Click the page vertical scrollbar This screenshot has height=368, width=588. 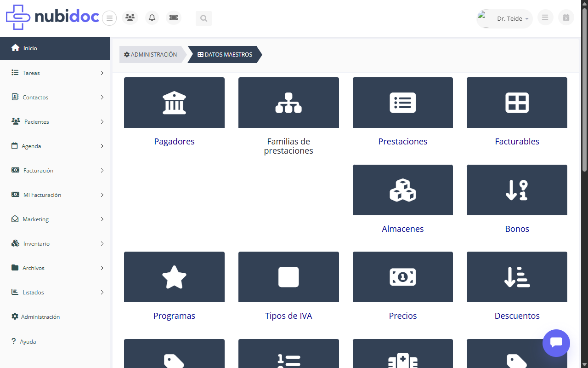click(584, 90)
